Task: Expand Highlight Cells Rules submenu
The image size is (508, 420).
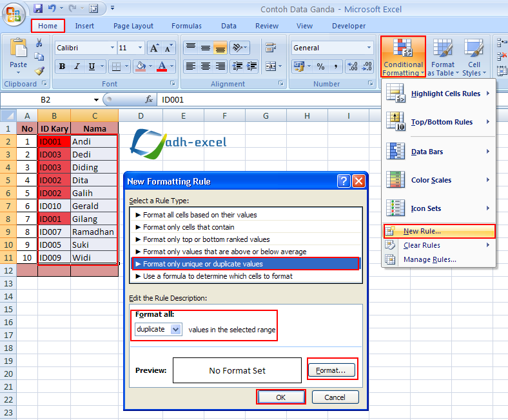Action: coord(438,94)
